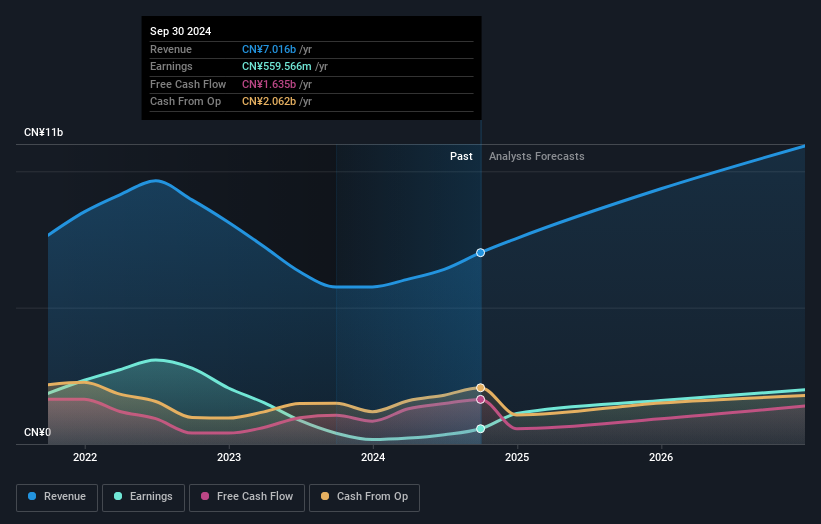821x524 pixels.
Task: Toggle the Earnings legend button
Action: [143, 497]
